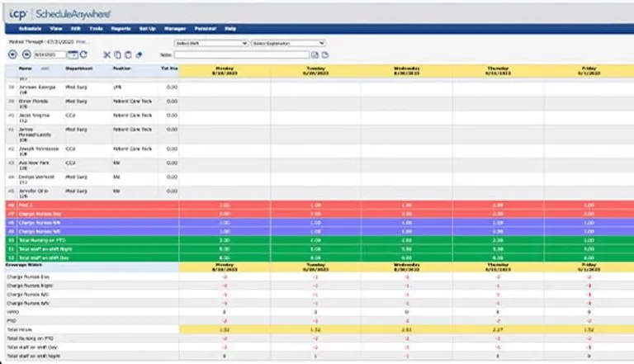
Task: Click the Total Hours Wednesday value 2.51
Action: (x=407, y=329)
